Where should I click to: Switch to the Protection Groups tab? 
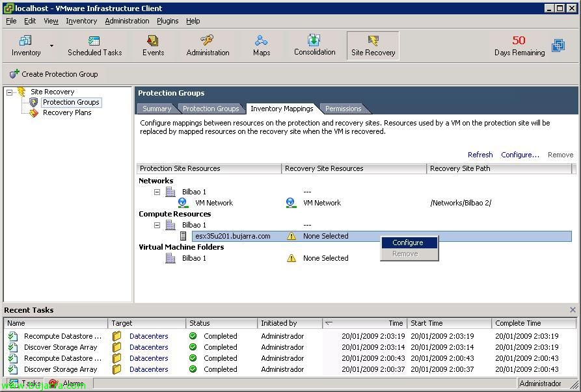(211, 109)
